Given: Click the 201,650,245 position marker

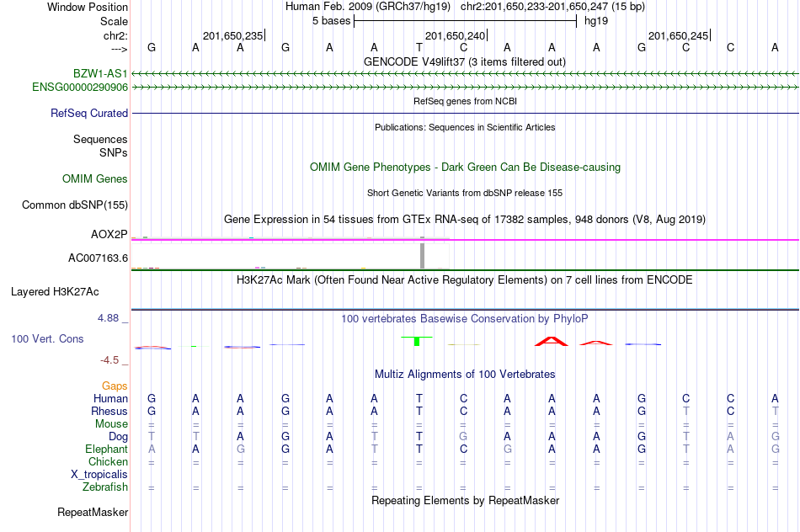Looking at the screenshot, I should tap(678, 35).
